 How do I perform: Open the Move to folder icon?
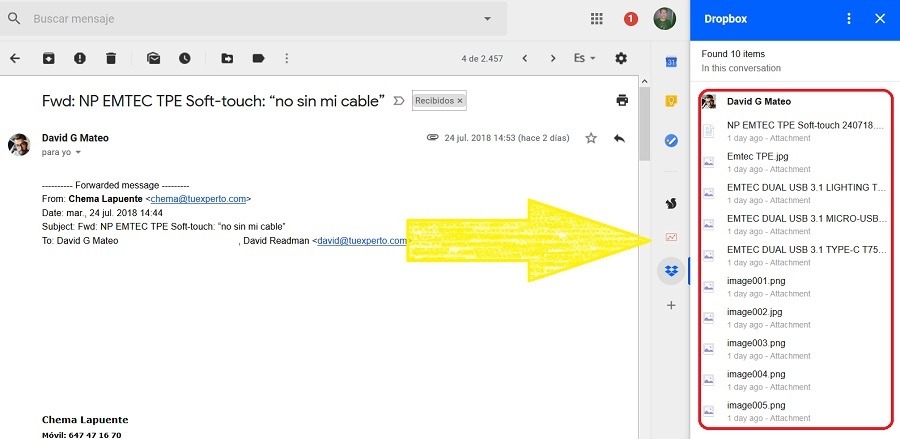point(227,59)
